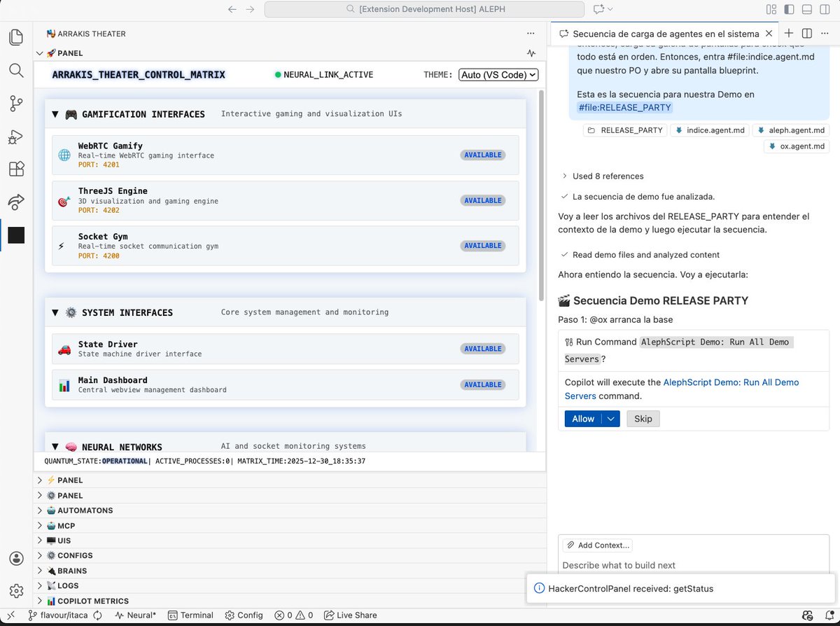840x626 pixels.
Task: Open the Extensions view
Action: 16,169
